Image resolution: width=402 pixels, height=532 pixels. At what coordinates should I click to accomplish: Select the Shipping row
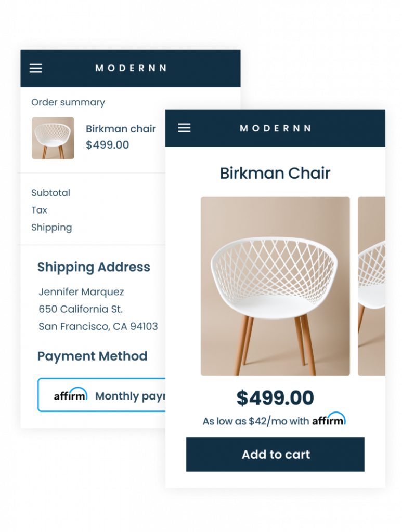pos(92,228)
